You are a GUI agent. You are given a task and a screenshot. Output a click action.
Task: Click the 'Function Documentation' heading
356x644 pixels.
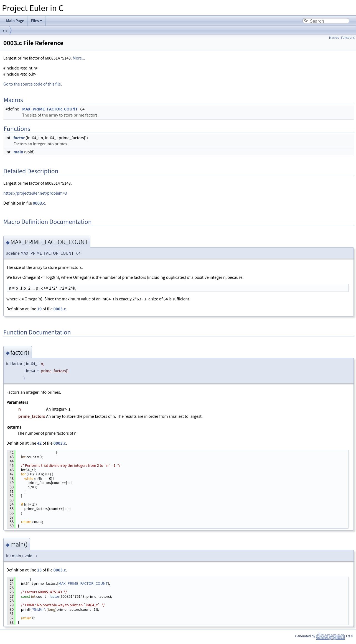37,333
